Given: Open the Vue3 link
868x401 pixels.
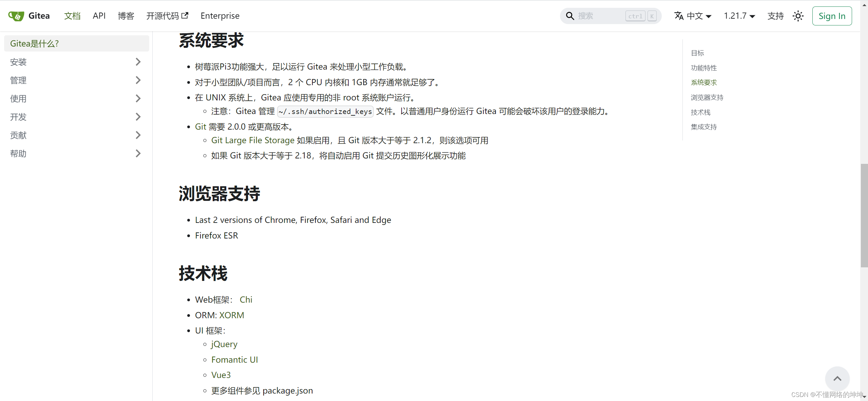Looking at the screenshot, I should click(x=221, y=375).
